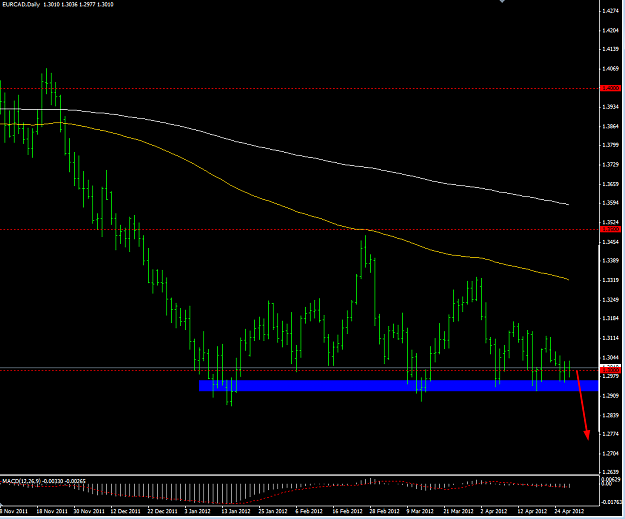The image size is (625, 519).
Task: Click the 1.3864 price scale label
Action: pyautogui.click(x=611, y=127)
